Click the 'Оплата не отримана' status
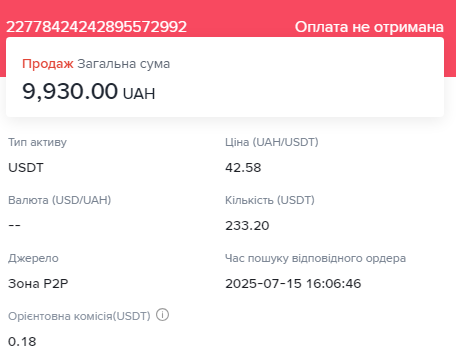The height and width of the screenshot is (360, 456). pyautogui.click(x=369, y=27)
